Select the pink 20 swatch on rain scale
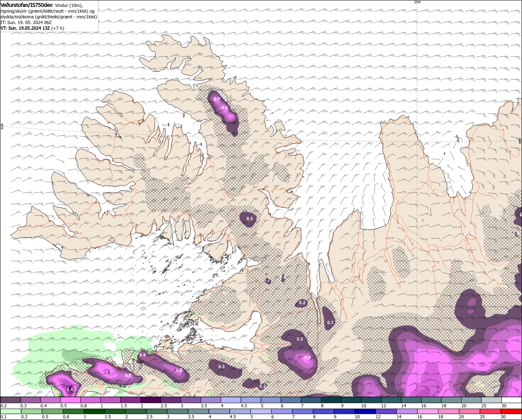The image size is (522, 420). click(x=469, y=411)
